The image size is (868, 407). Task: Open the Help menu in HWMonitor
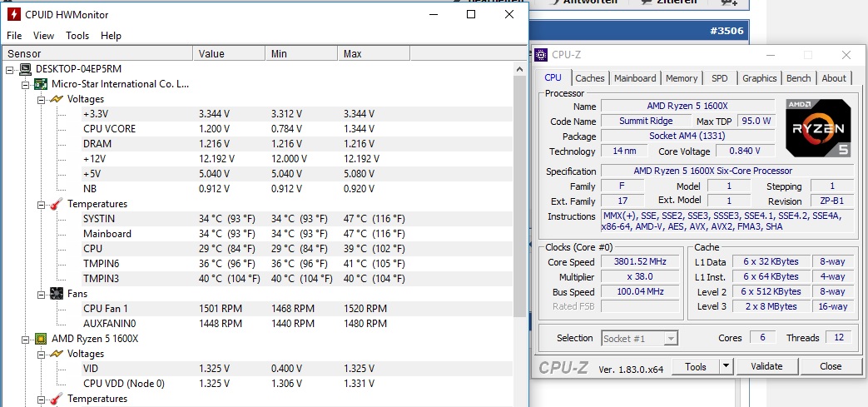[111, 36]
